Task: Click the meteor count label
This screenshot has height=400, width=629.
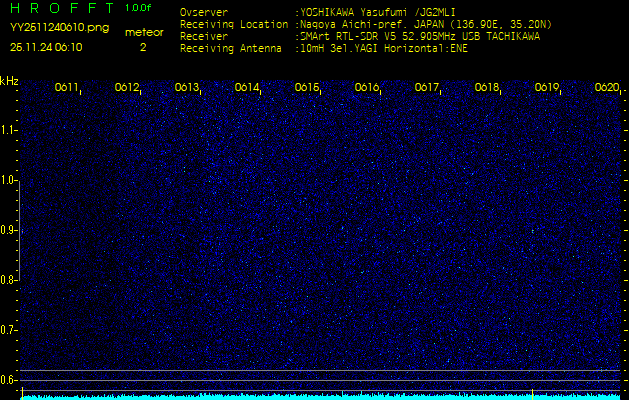Action: coord(143,32)
